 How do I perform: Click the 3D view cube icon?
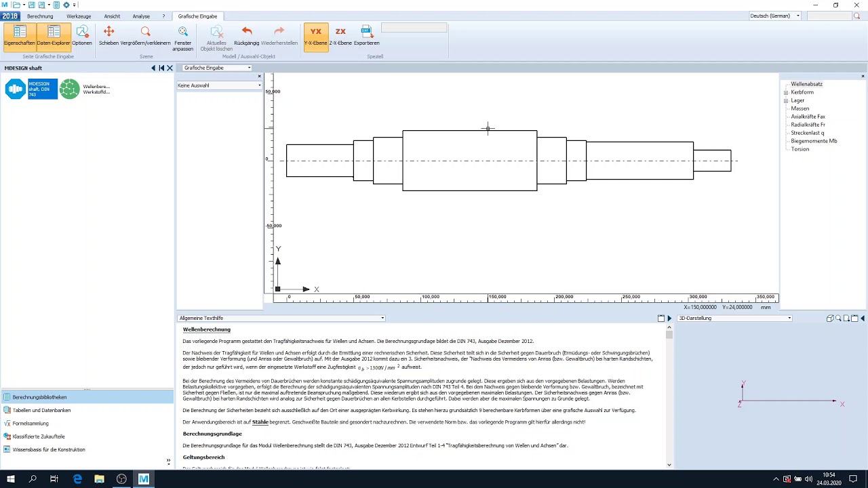click(830, 318)
